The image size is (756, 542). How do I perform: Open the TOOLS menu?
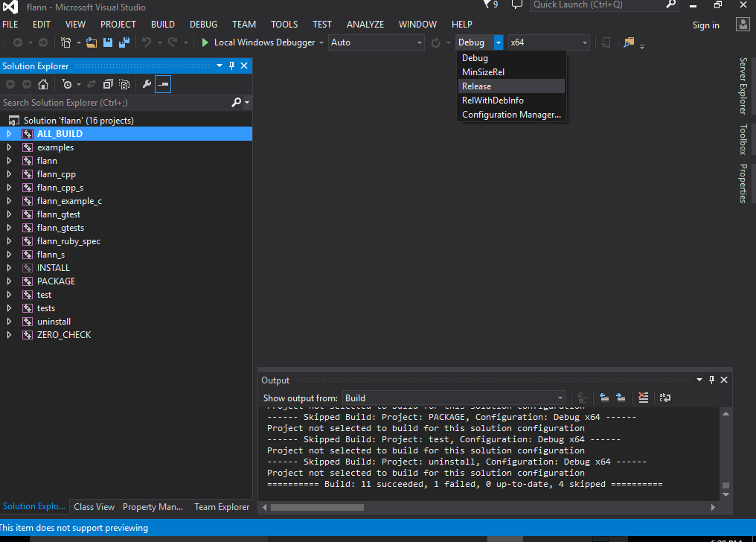(x=284, y=24)
